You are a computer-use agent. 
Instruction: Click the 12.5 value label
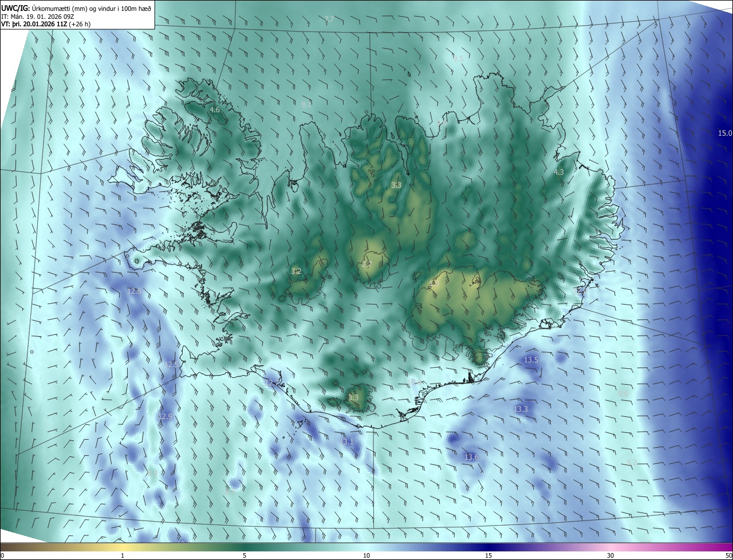coord(172,364)
